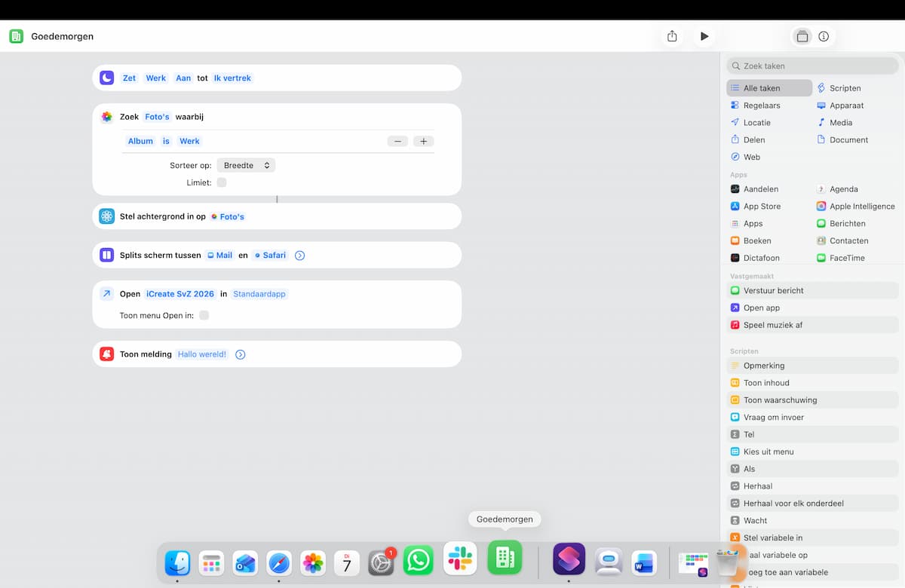Click the split-screen icon on Splits scherm action
This screenshot has height=588, width=905.
[x=107, y=255]
